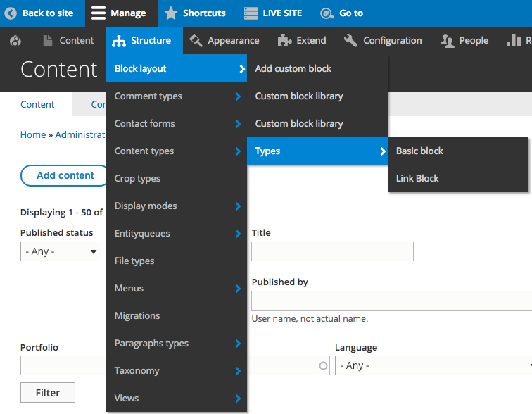Choose Link Block type
This screenshot has height=414, width=532.
click(x=458, y=179)
